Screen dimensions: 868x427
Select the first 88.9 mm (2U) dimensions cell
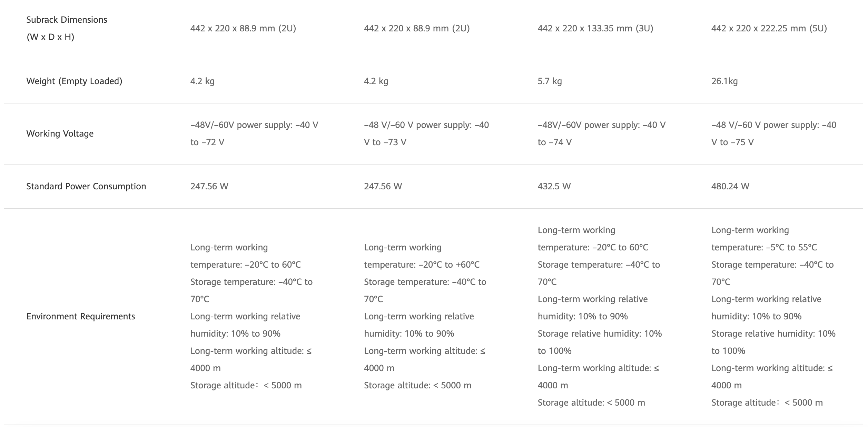243,28
